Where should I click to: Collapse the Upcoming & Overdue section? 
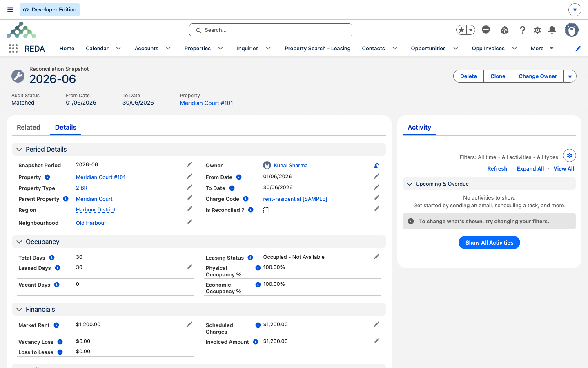tap(410, 184)
